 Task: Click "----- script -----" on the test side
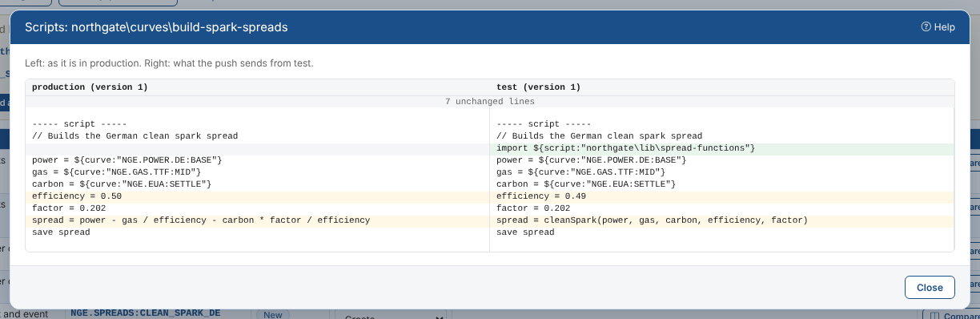544,124
